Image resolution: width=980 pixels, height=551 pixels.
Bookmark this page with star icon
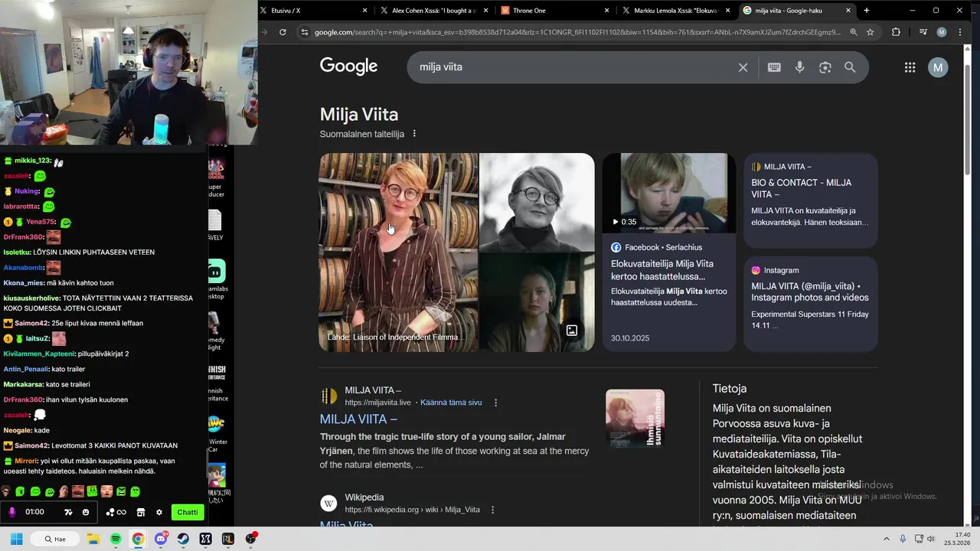pos(871,32)
